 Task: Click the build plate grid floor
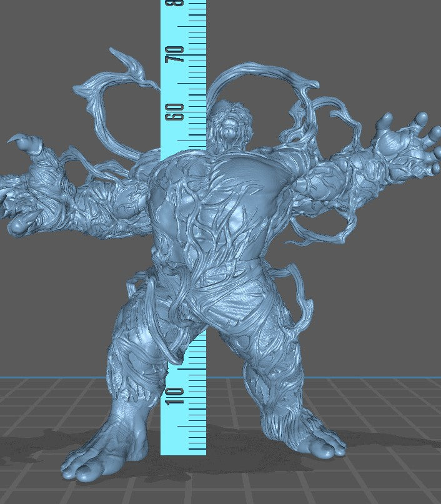387,475
